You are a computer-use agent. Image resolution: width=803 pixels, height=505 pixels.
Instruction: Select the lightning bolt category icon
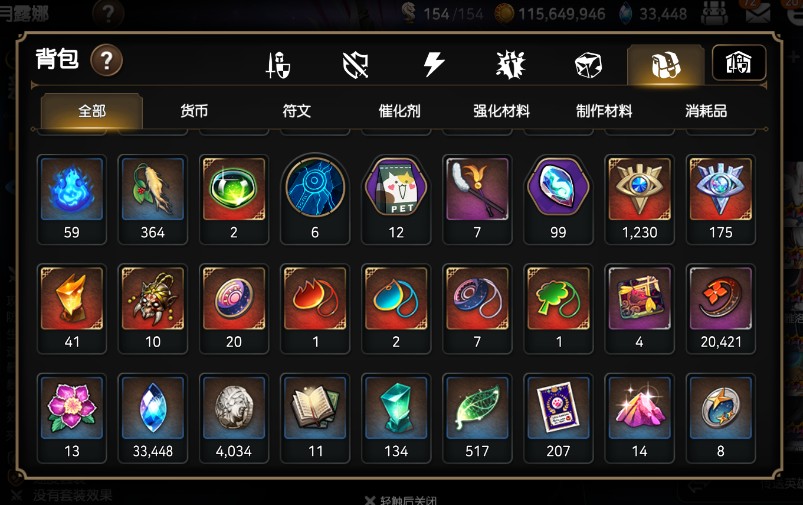point(434,65)
